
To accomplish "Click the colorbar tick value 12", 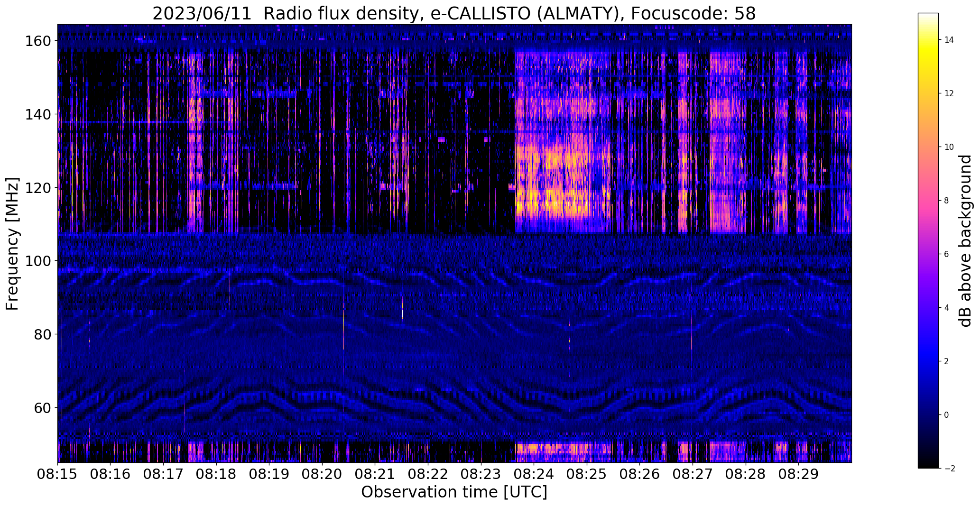I will coord(949,93).
